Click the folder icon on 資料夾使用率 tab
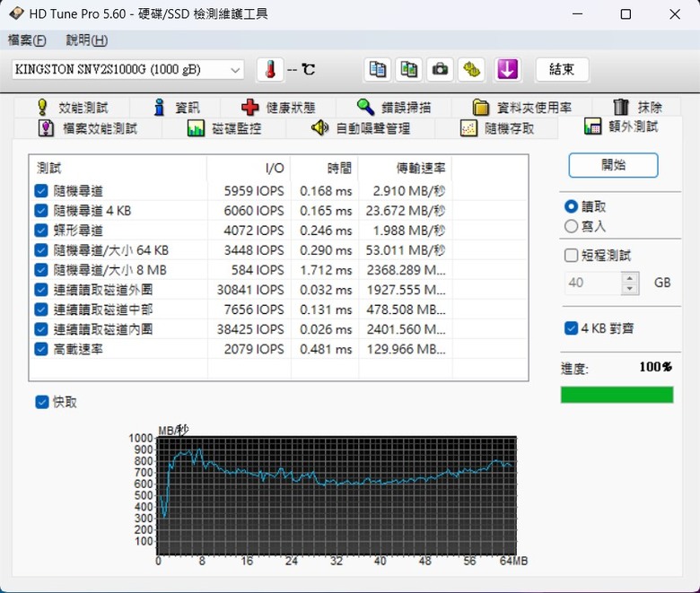The height and width of the screenshot is (593, 700). [x=481, y=107]
